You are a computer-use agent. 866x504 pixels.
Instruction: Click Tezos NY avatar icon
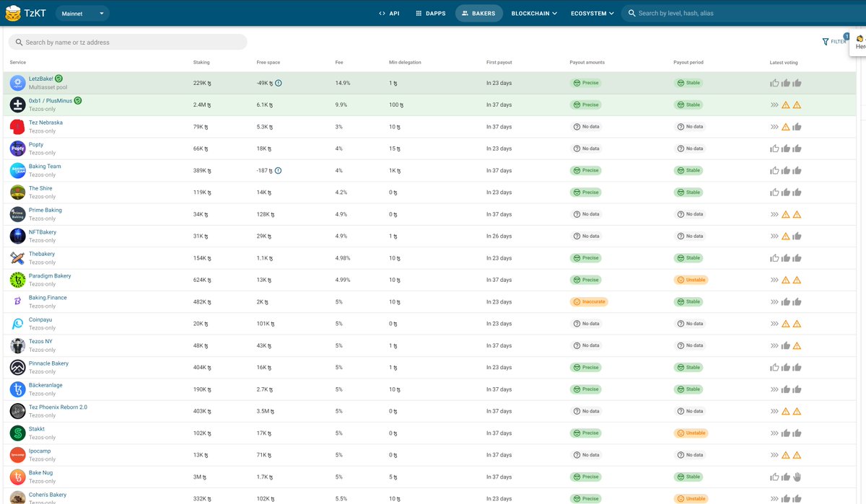(x=17, y=345)
